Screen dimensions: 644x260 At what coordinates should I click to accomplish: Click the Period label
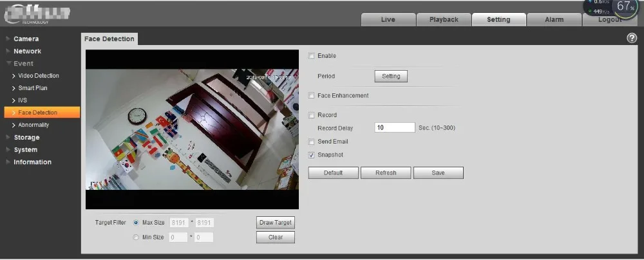coord(326,77)
